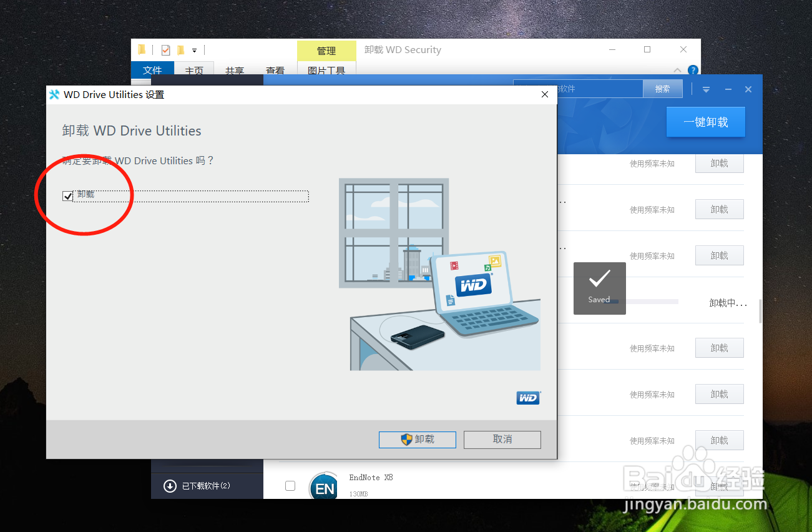
Task: Uncheck the 卸载 checkbox in the dialog
Action: 67,195
